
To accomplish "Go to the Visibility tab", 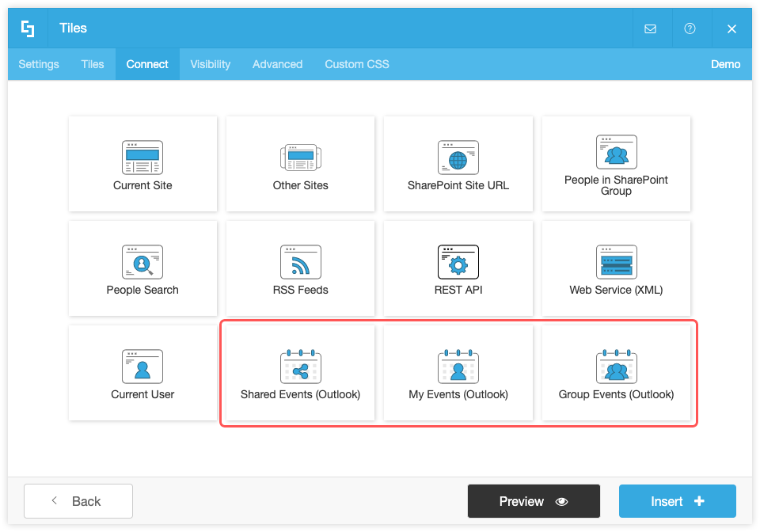I will tap(211, 64).
